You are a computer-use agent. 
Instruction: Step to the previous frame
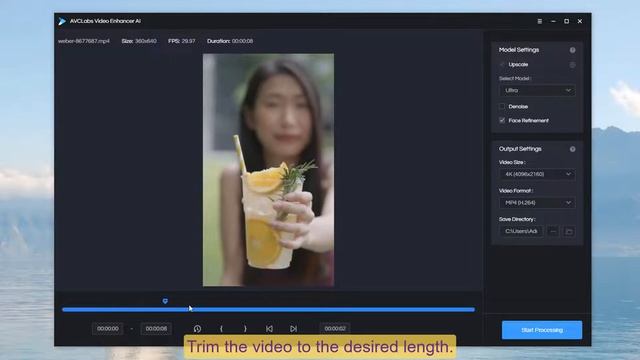(269, 329)
